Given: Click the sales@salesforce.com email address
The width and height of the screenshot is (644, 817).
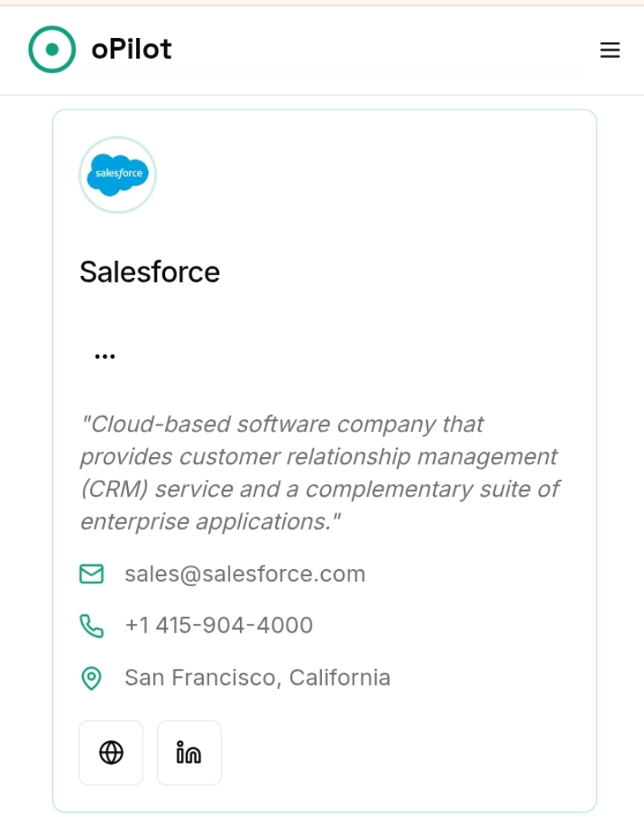Looking at the screenshot, I should 245,574.
